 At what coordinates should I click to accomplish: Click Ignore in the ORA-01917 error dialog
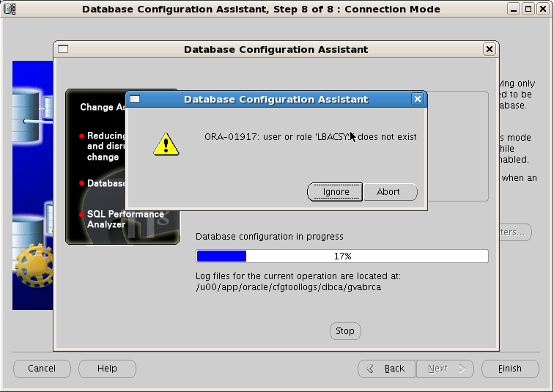(x=335, y=192)
